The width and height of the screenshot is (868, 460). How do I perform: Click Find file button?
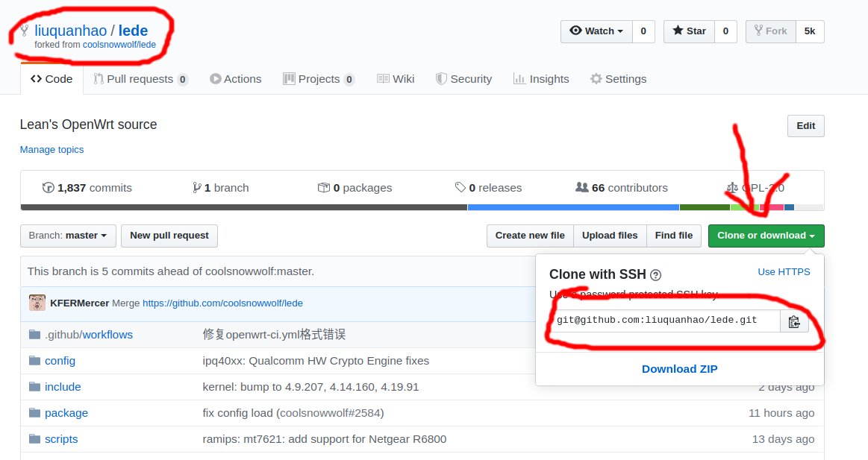[674, 236]
